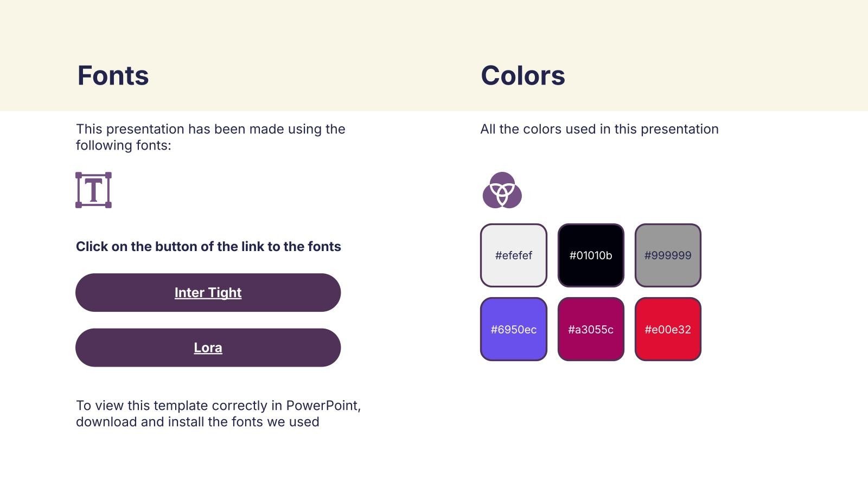
Task: Click the text box T icon
Action: coord(93,190)
